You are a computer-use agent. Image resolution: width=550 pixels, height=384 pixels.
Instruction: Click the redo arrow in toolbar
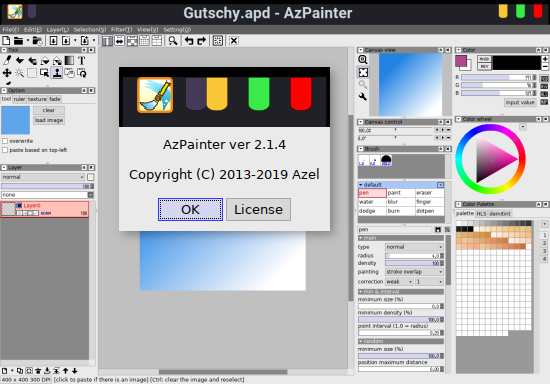(201, 41)
